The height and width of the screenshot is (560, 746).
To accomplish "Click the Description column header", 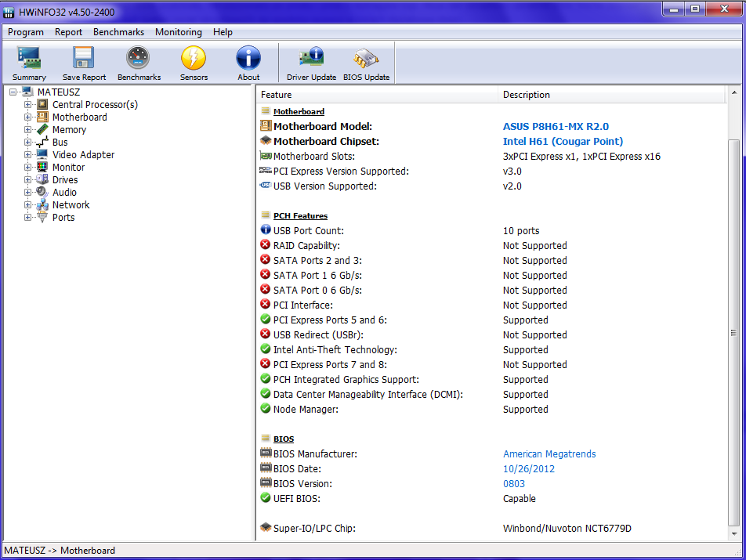I will coord(612,95).
